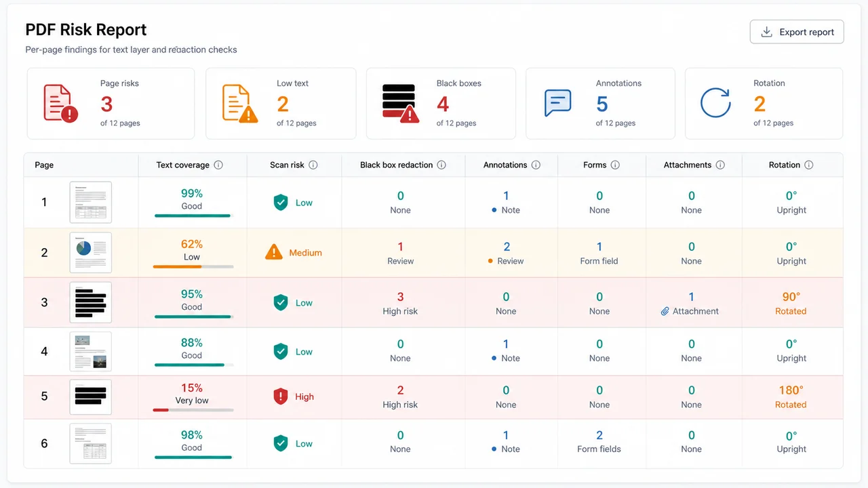Click the Forms column header

[x=595, y=165]
